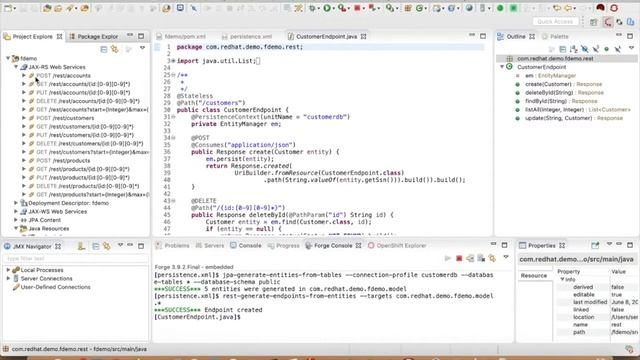
Task: Toggle Hide Non-Public Members in Outline toolbar
Action: (607, 49)
